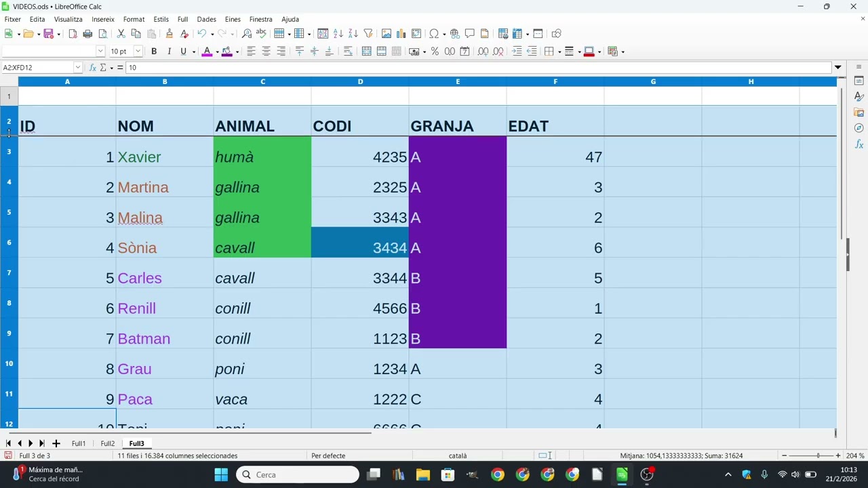The height and width of the screenshot is (488, 868).
Task: Open the Visualitza menu
Action: point(68,19)
